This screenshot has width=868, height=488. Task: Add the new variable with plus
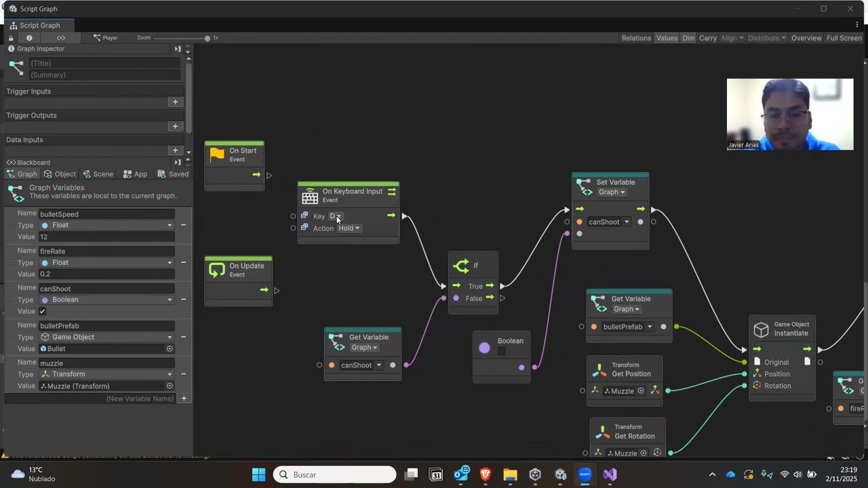tap(183, 399)
